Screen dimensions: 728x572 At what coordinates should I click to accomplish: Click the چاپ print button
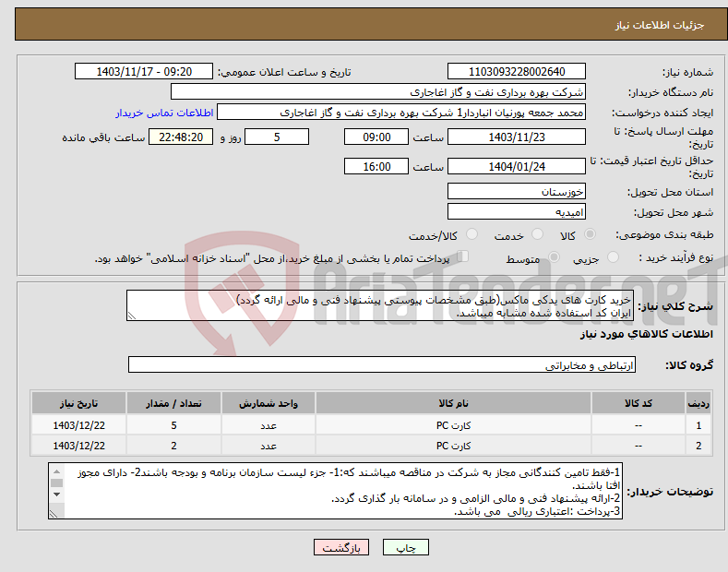(x=406, y=548)
